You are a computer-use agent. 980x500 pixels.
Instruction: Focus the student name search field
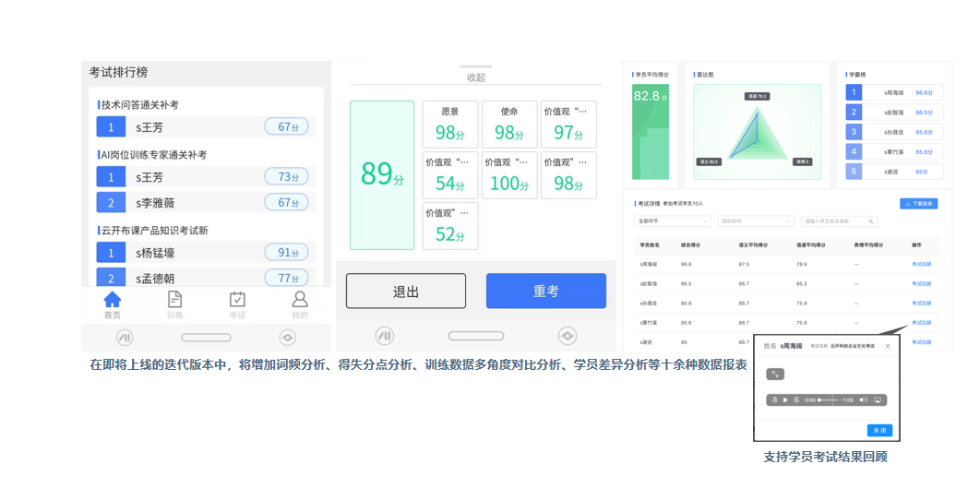point(840,221)
